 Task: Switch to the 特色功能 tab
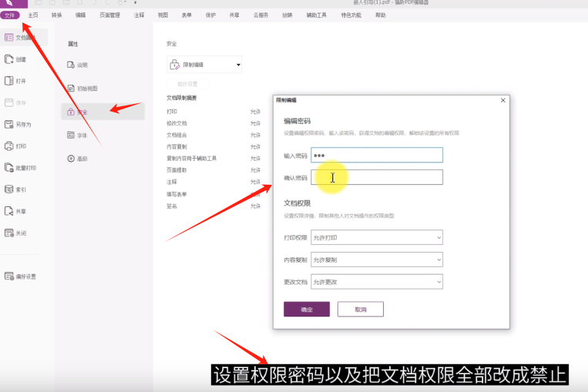click(351, 15)
